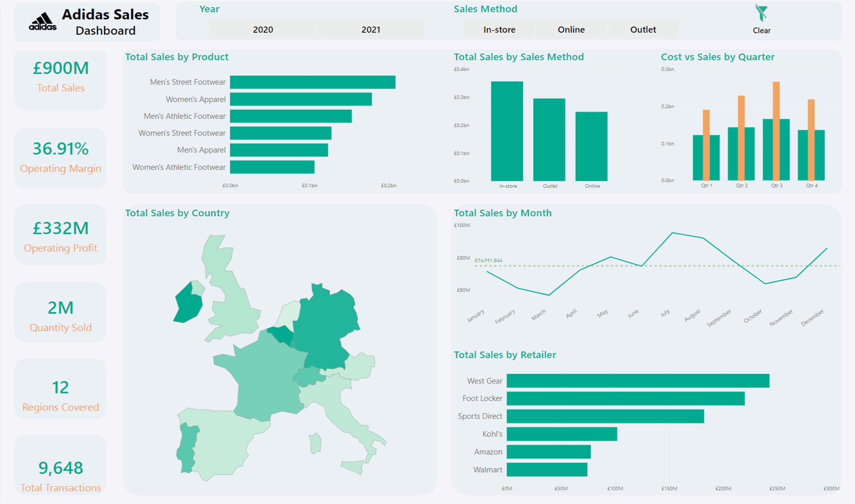Select the "Total Sales by Month" title
Screen dimensions: 855x504
[x=503, y=213]
